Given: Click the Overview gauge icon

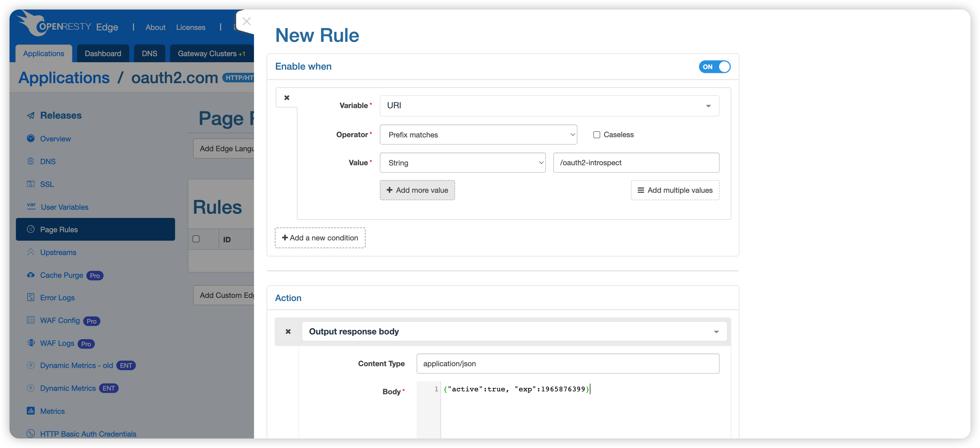Looking at the screenshot, I should pos(31,138).
